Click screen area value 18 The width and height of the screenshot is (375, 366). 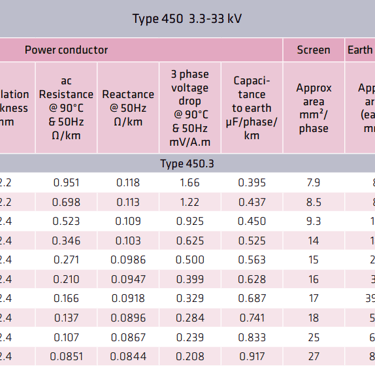(x=313, y=318)
